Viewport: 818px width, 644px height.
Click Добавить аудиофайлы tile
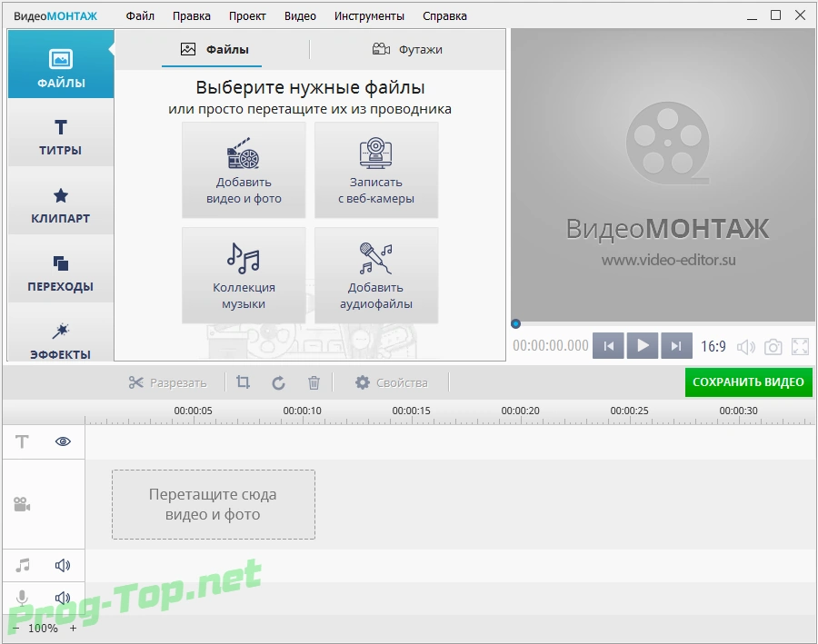(x=376, y=275)
